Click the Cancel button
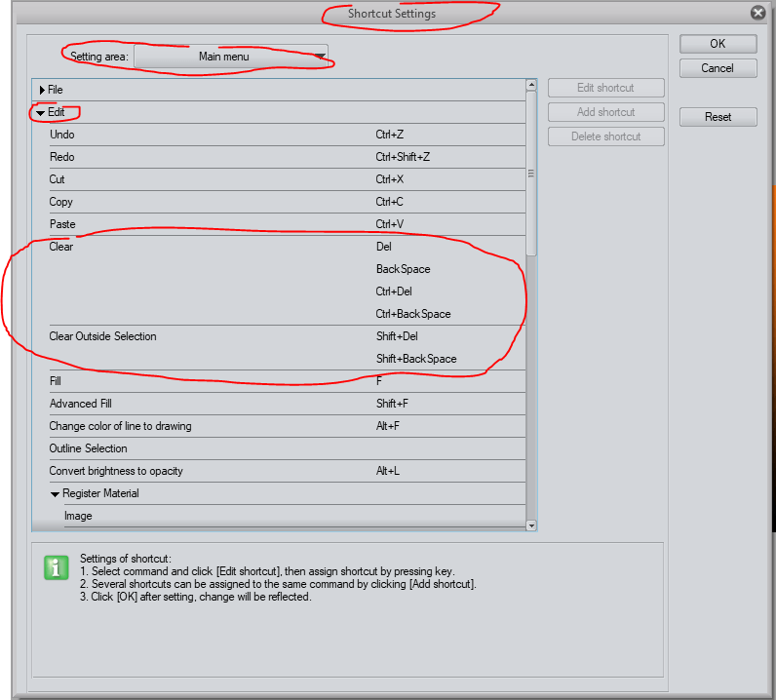The width and height of the screenshot is (776, 700). [x=718, y=68]
